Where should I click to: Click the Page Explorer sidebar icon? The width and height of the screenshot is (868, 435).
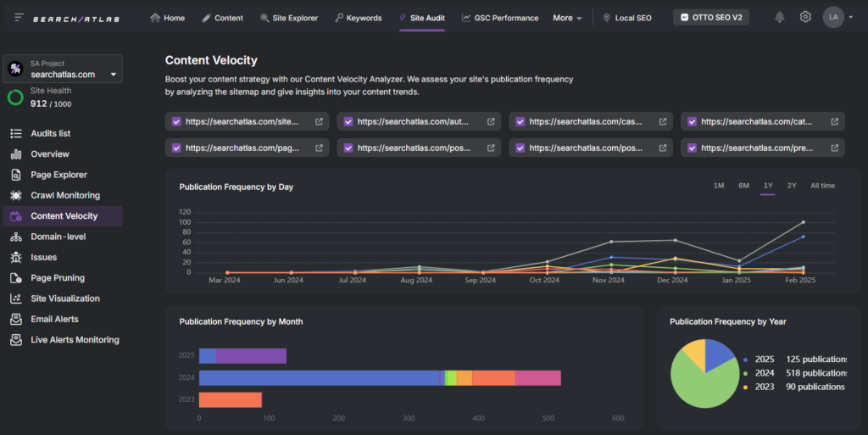16,175
